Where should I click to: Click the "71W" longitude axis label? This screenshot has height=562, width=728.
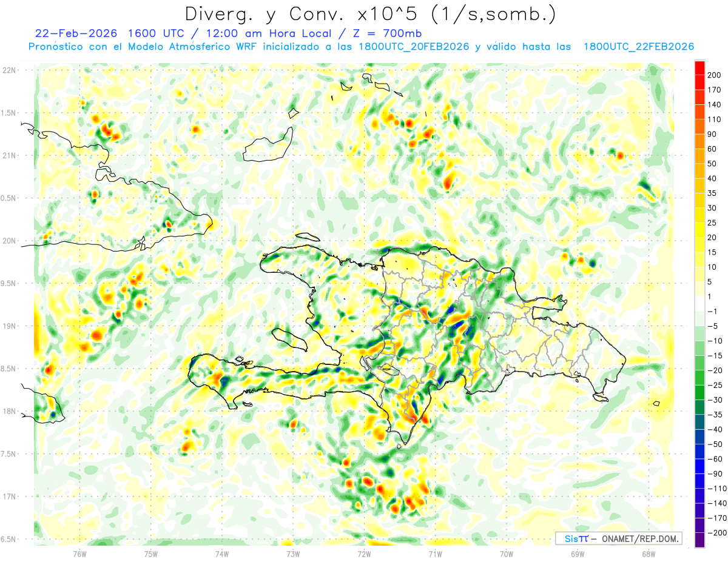[435, 553]
